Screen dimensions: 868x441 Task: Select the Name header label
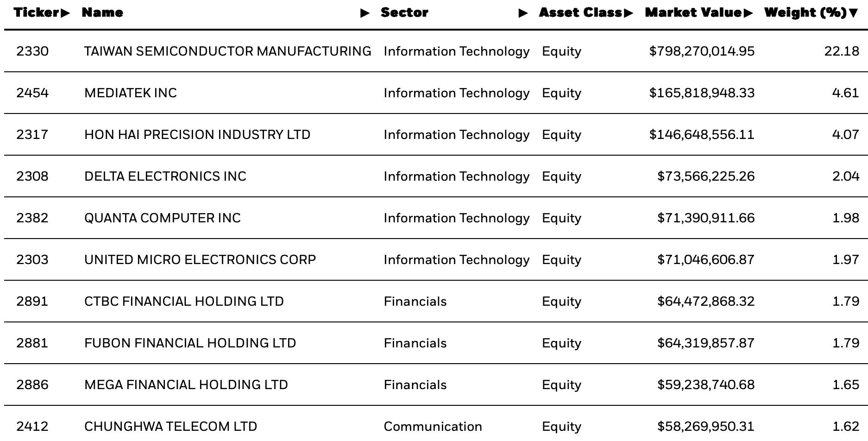[102, 13]
